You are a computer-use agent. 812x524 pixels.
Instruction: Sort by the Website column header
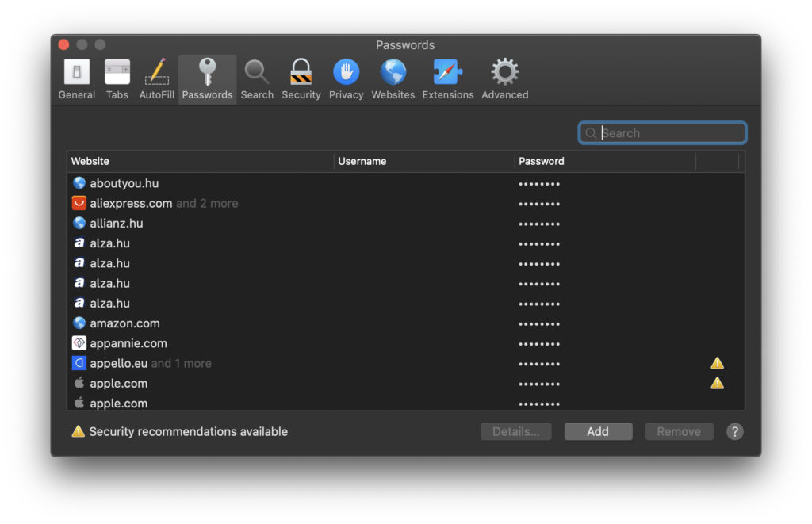200,161
